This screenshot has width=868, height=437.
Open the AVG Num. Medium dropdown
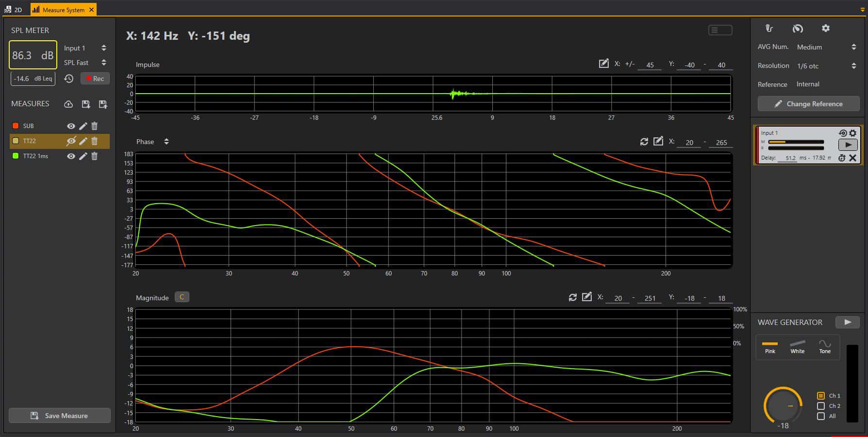click(853, 47)
